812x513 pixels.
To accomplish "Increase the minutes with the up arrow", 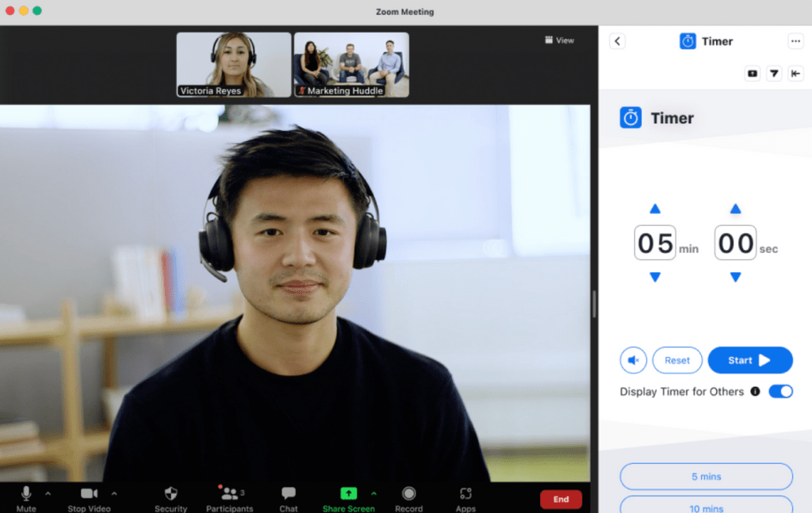I will click(x=654, y=209).
